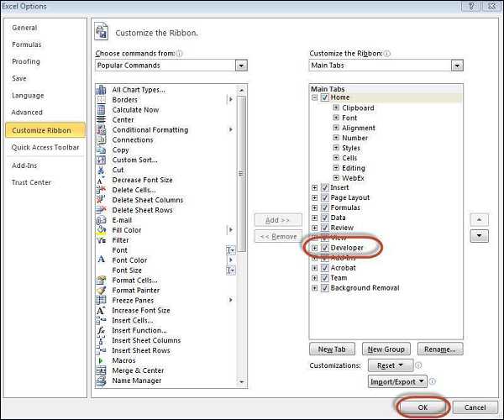
Task: Click the Format Painter brush icon
Action: point(101,290)
